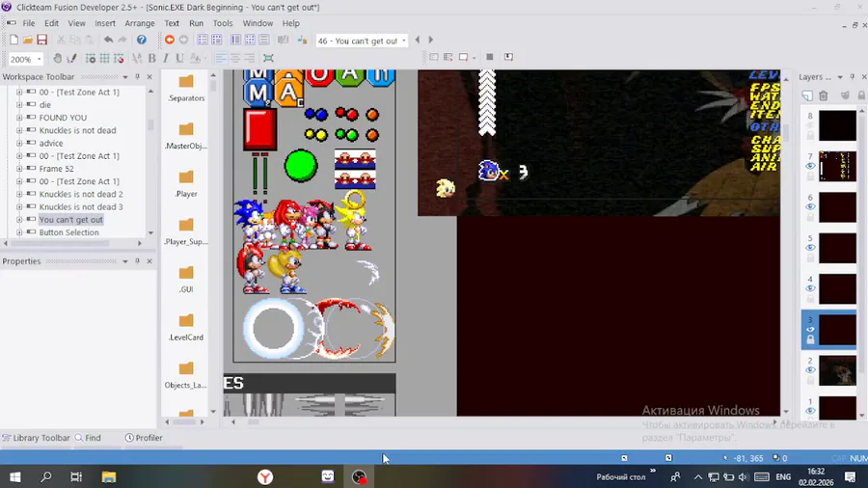The image size is (868, 488).
Task: Click the big green circle object
Action: (301, 166)
